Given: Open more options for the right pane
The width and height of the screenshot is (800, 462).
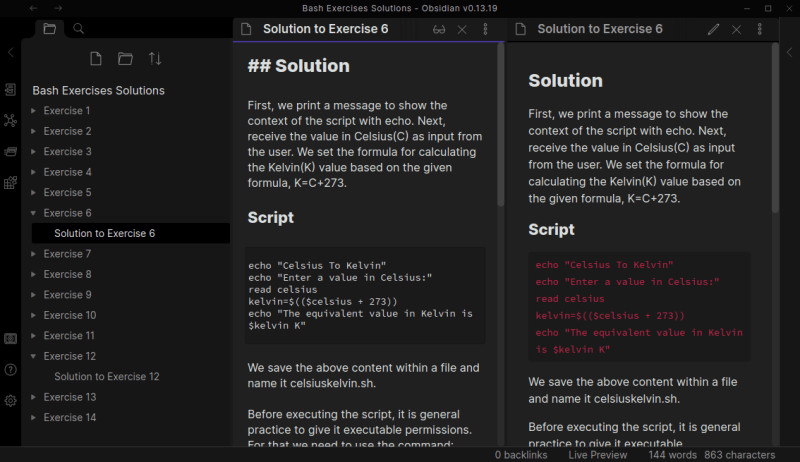Looking at the screenshot, I should click(761, 29).
